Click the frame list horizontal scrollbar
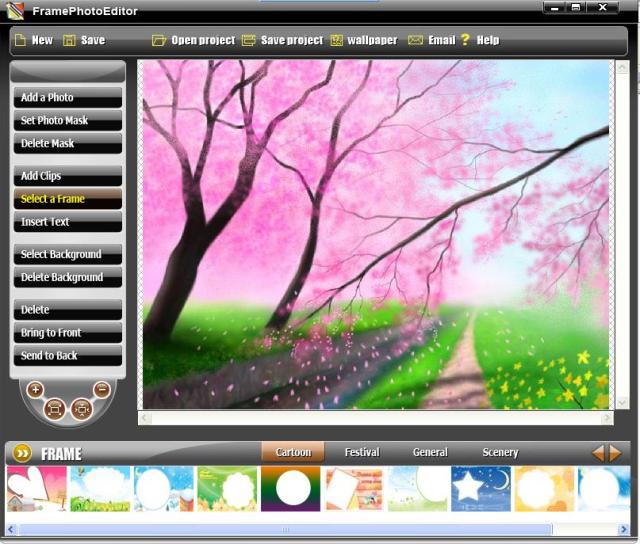640x544 pixels. [x=285, y=529]
